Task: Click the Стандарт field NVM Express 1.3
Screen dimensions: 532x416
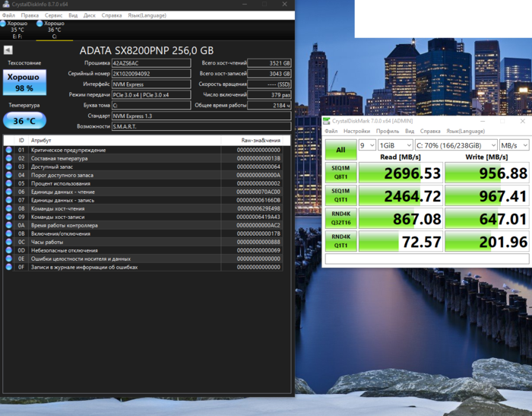Action: pyautogui.click(x=201, y=116)
